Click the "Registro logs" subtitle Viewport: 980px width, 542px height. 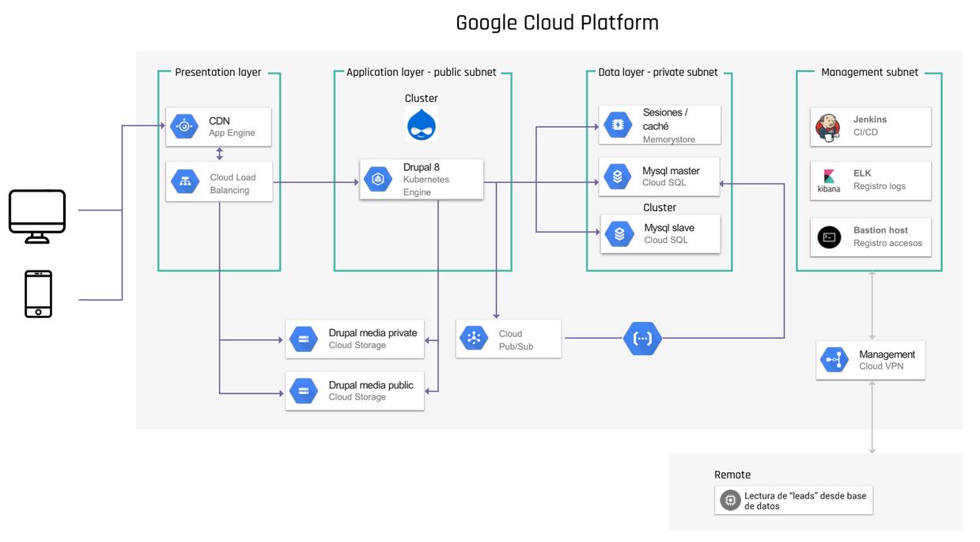coord(880,187)
